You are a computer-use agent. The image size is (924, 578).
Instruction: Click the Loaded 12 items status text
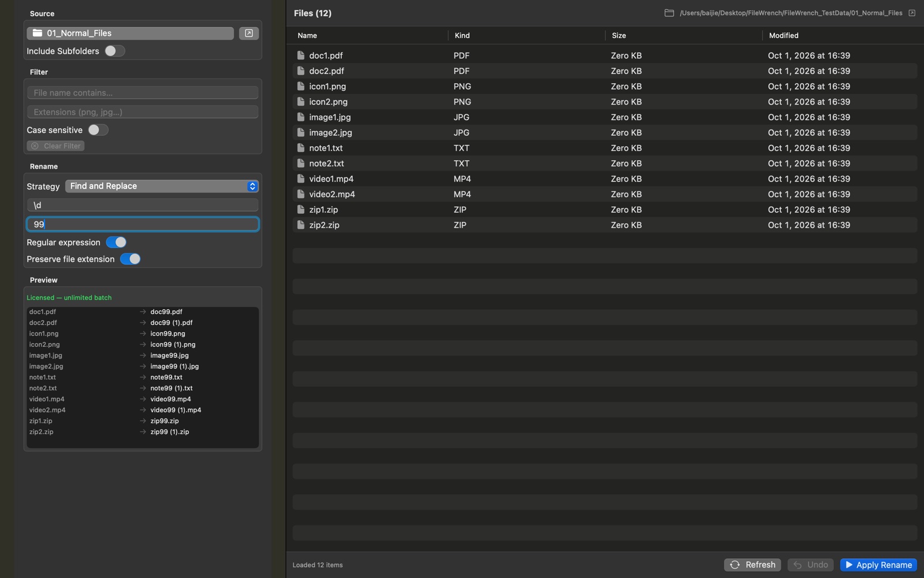[x=318, y=565]
